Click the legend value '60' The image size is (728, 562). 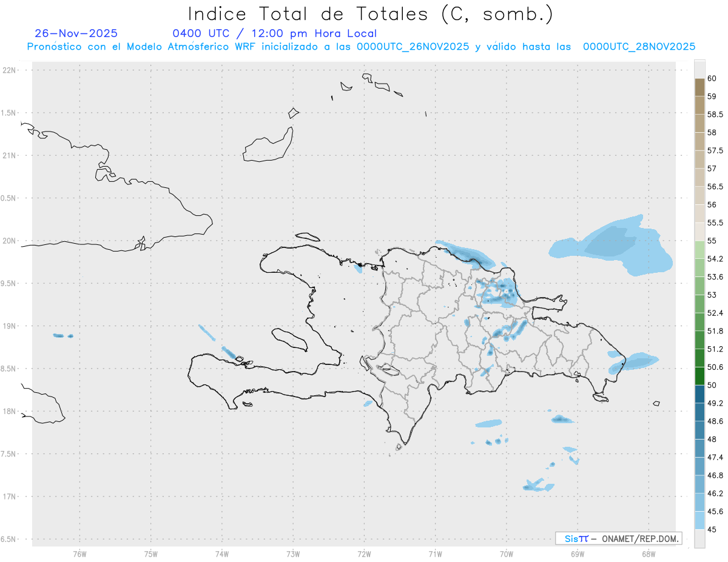(712, 78)
